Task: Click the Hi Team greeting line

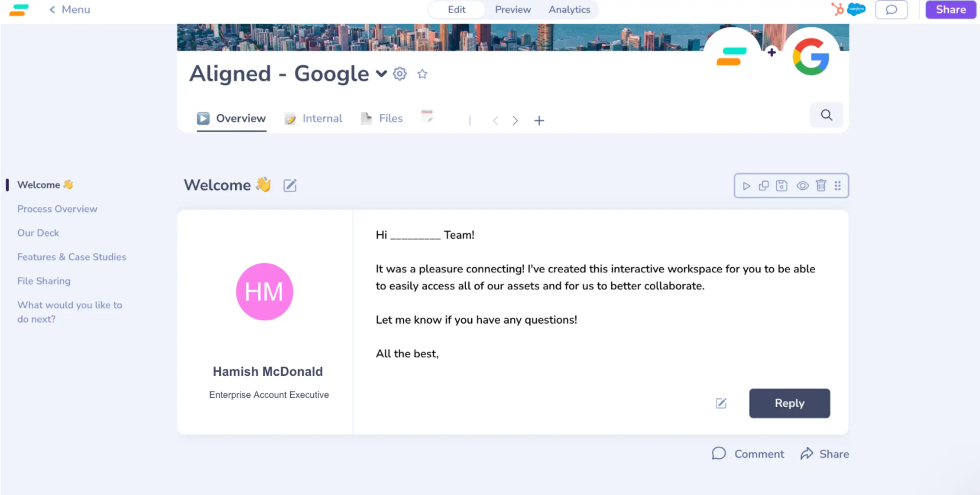Action: 425,235
